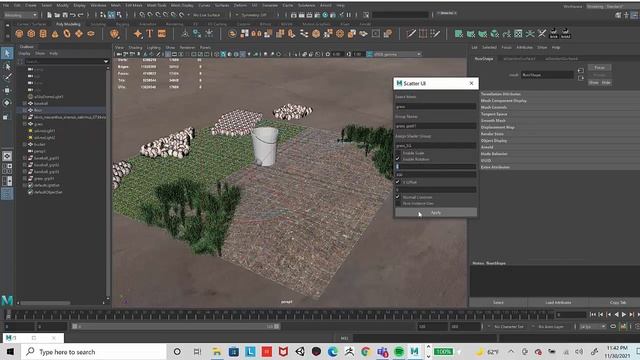Activate the Paint selection brush tool
This screenshot has width=640, height=360.
tap(7, 78)
